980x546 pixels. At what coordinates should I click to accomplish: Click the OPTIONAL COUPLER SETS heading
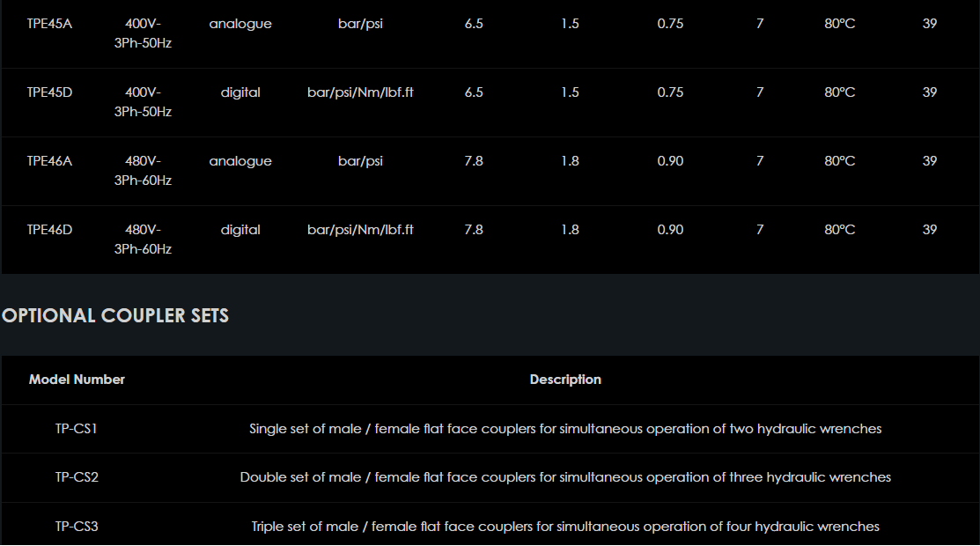coord(115,315)
